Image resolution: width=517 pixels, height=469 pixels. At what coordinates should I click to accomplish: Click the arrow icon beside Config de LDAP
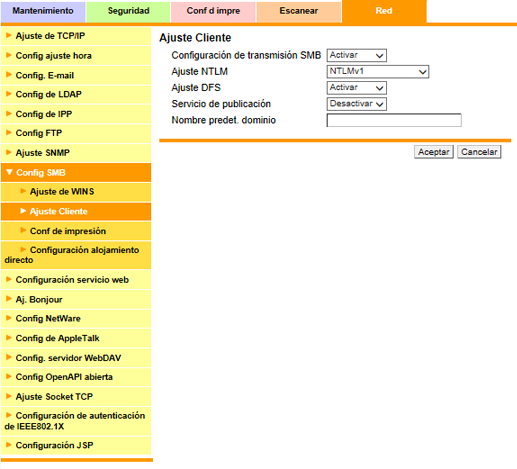9,94
